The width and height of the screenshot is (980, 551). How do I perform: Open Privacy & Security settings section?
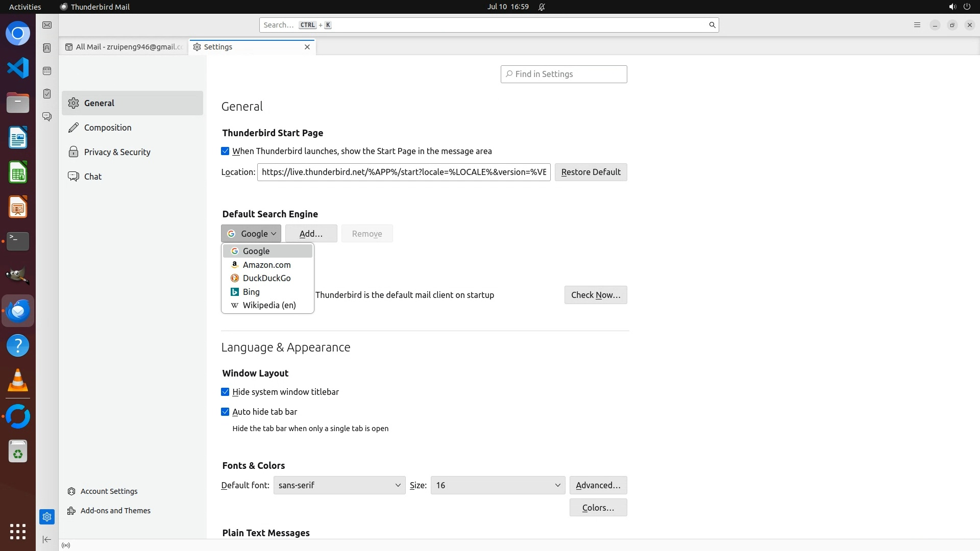point(117,152)
